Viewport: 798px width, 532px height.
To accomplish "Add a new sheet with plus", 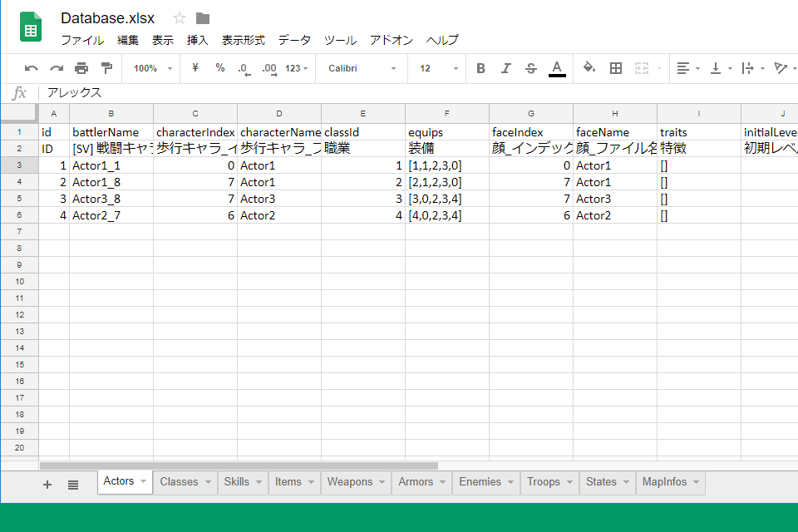I will 47,485.
